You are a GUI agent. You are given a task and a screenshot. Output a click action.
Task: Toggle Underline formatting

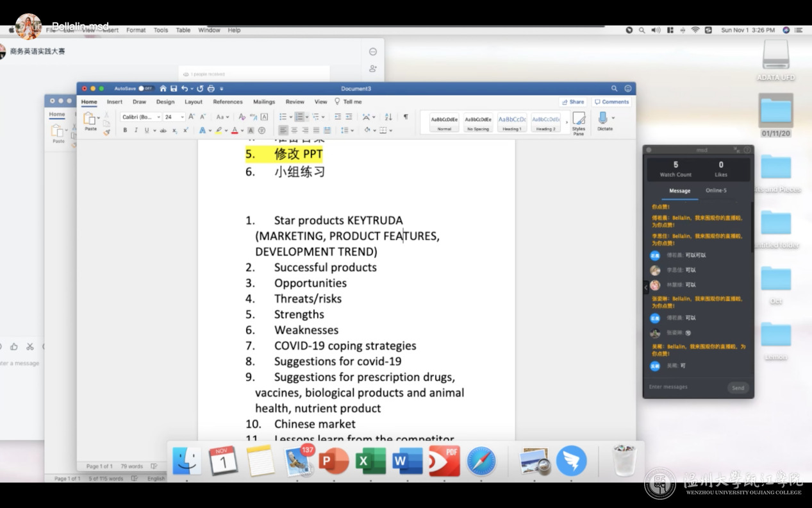(x=147, y=130)
